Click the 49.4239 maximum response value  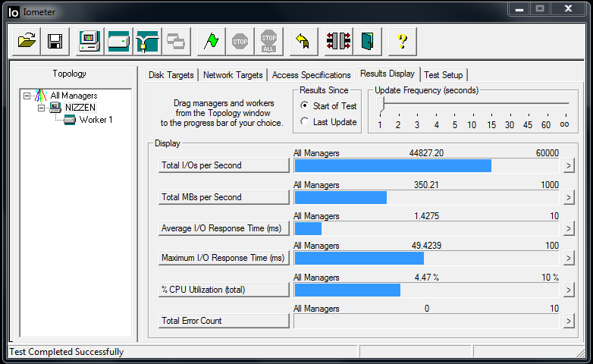point(426,246)
